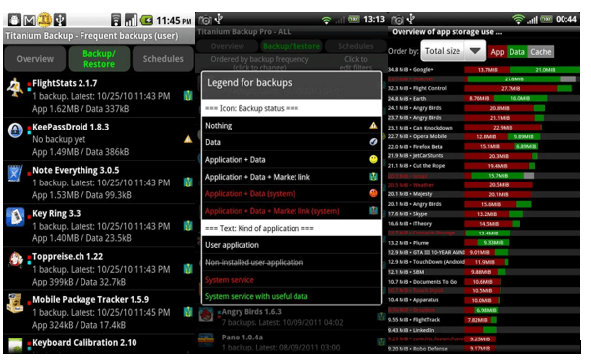The width and height of the screenshot is (591, 364).
Task: Tap backup status icon for Key Ring
Action: click(x=188, y=226)
